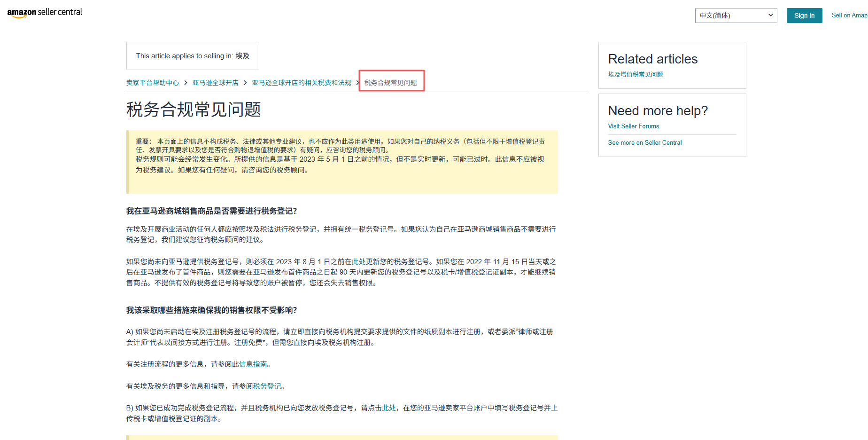Open related article 埃及增值税常见问题

pos(635,74)
